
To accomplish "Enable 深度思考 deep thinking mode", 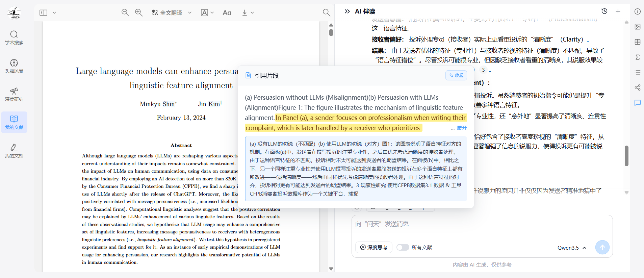I will [x=374, y=247].
